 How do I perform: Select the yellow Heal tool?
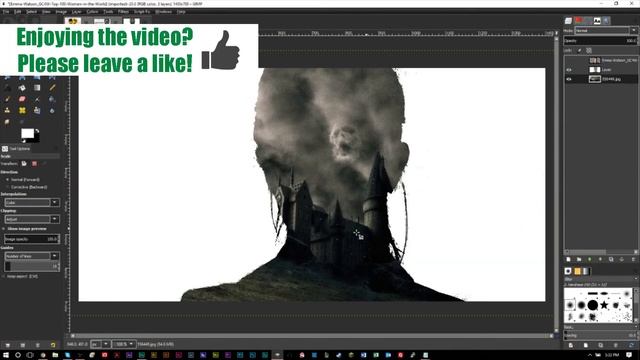pyautogui.click(x=22, y=111)
